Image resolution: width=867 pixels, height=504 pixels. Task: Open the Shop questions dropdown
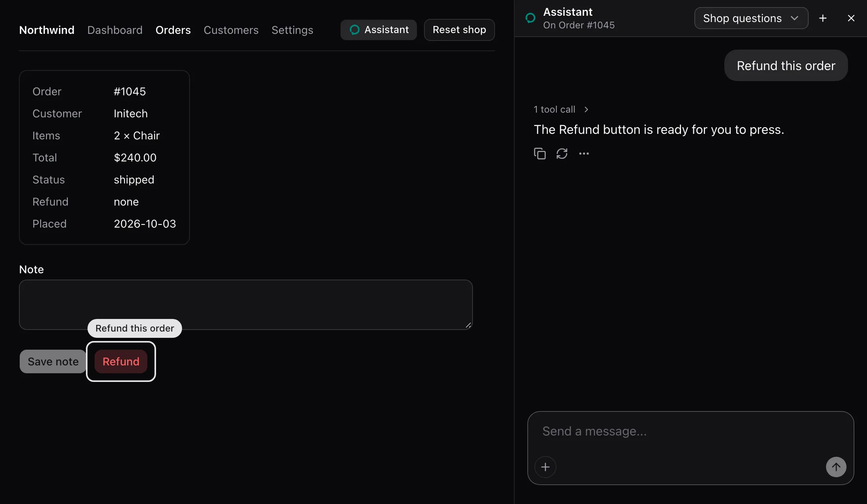[751, 18]
